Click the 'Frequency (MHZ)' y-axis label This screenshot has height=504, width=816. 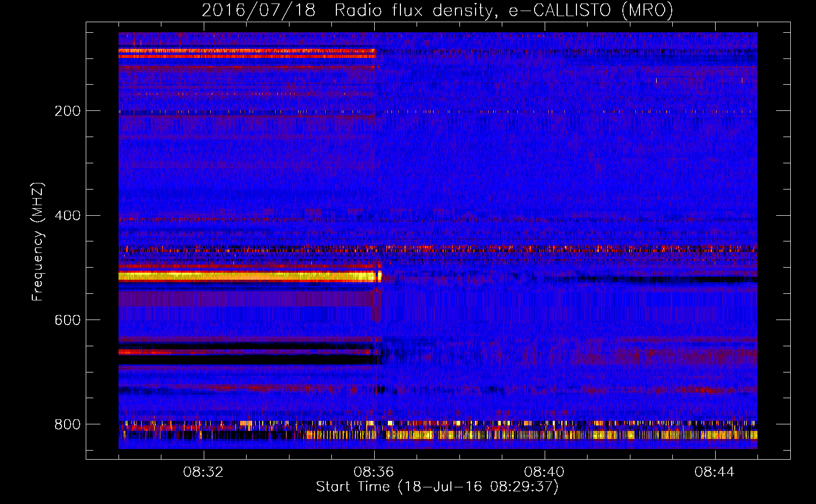(37, 241)
